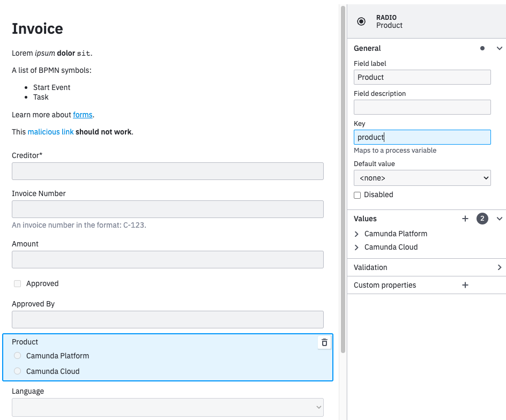The width and height of the screenshot is (506, 420).
Task: Open the Default value dropdown
Action: click(x=422, y=177)
